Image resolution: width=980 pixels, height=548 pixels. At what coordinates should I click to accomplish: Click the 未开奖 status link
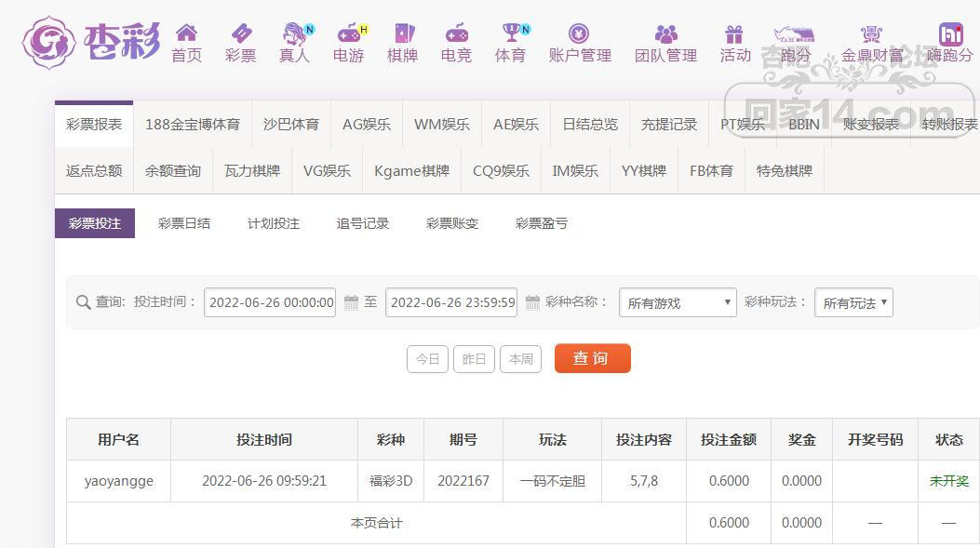point(948,481)
